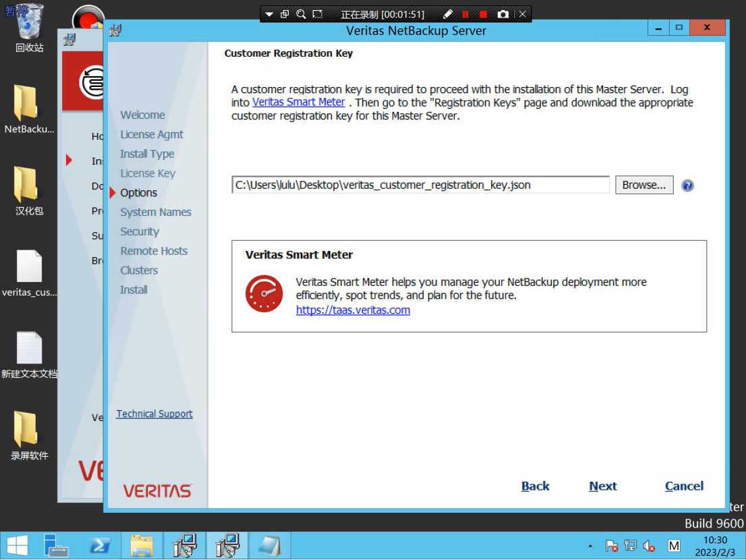Click the muted volume tray icon

[649, 546]
